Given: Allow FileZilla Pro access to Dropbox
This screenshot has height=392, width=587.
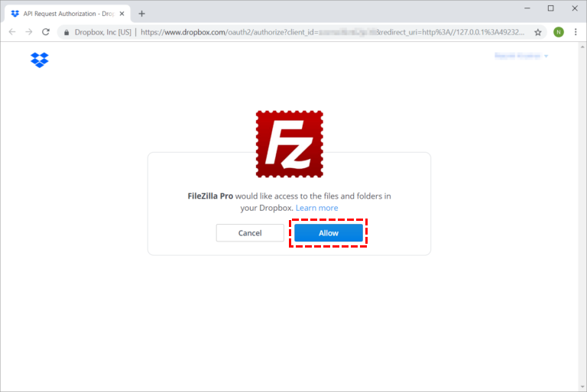Looking at the screenshot, I should [x=329, y=233].
